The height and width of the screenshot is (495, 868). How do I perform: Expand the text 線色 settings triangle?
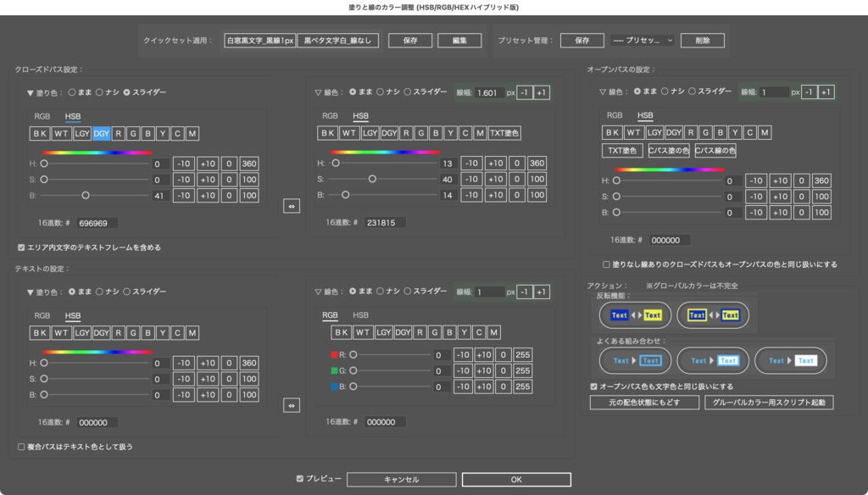tap(318, 291)
